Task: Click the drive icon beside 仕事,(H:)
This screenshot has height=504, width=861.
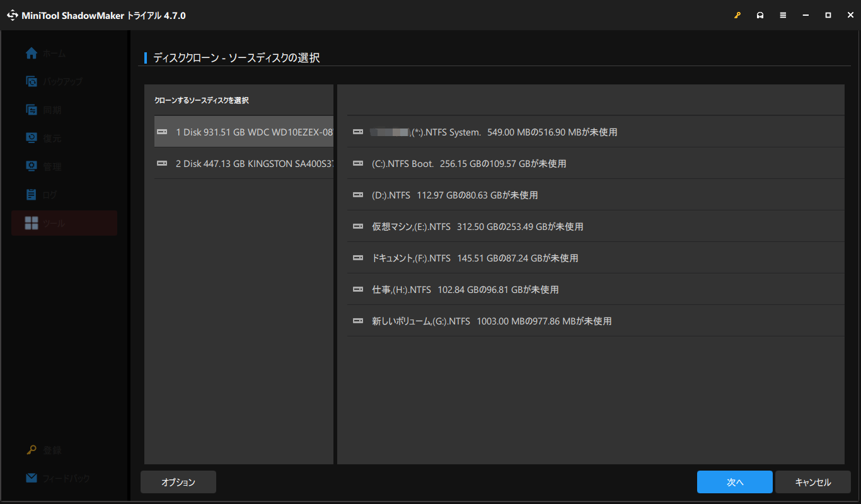Action: point(358,289)
